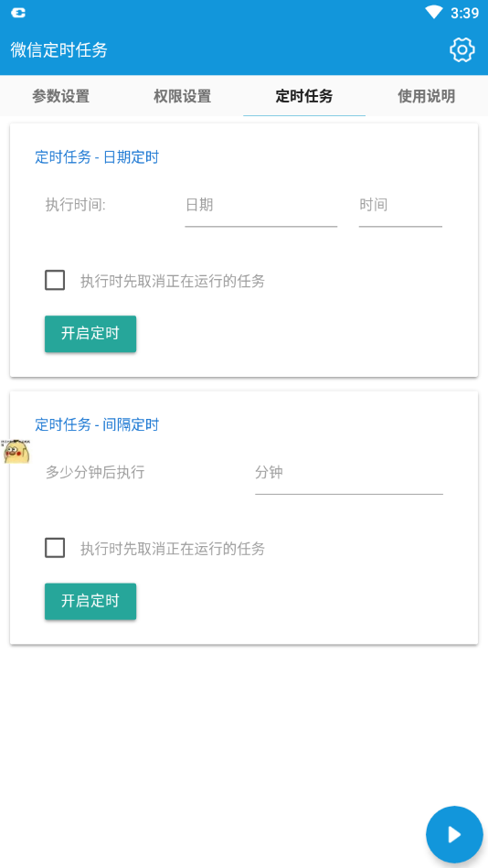Tap the 定时任务 - 间隔定时 heading
Image resolution: width=488 pixels, height=868 pixels.
(x=97, y=424)
